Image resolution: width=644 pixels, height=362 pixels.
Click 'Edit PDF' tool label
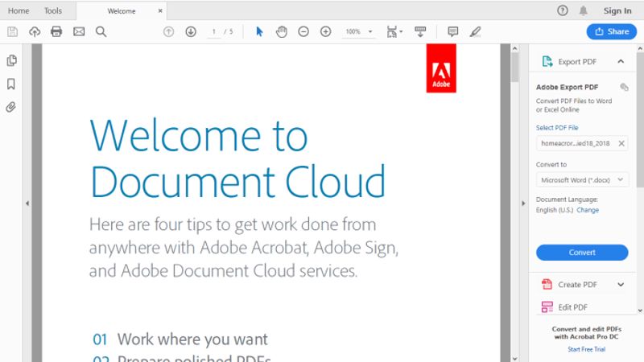click(x=572, y=307)
